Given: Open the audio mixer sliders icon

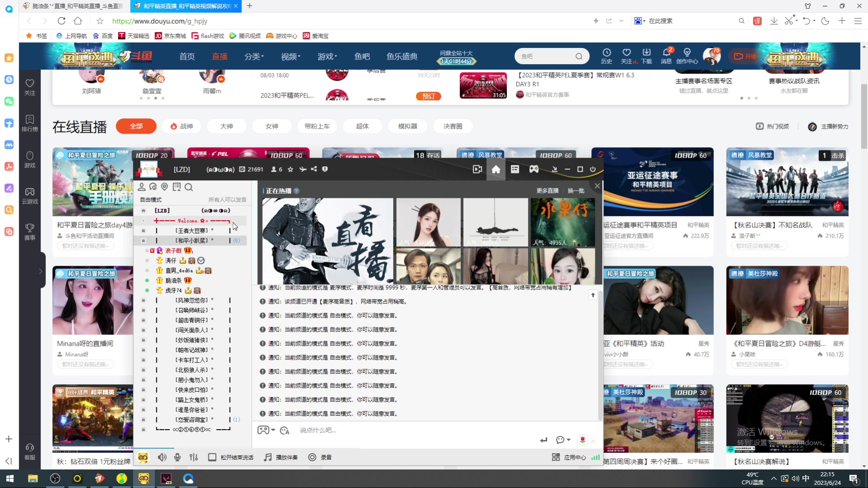Looking at the screenshot, I should pyautogui.click(x=194, y=457).
